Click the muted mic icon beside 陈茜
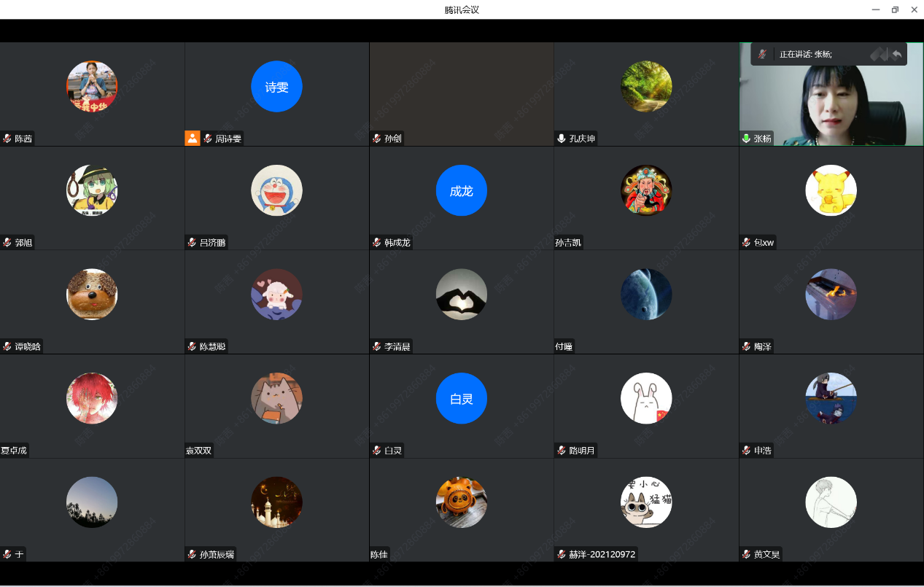 pos(7,139)
